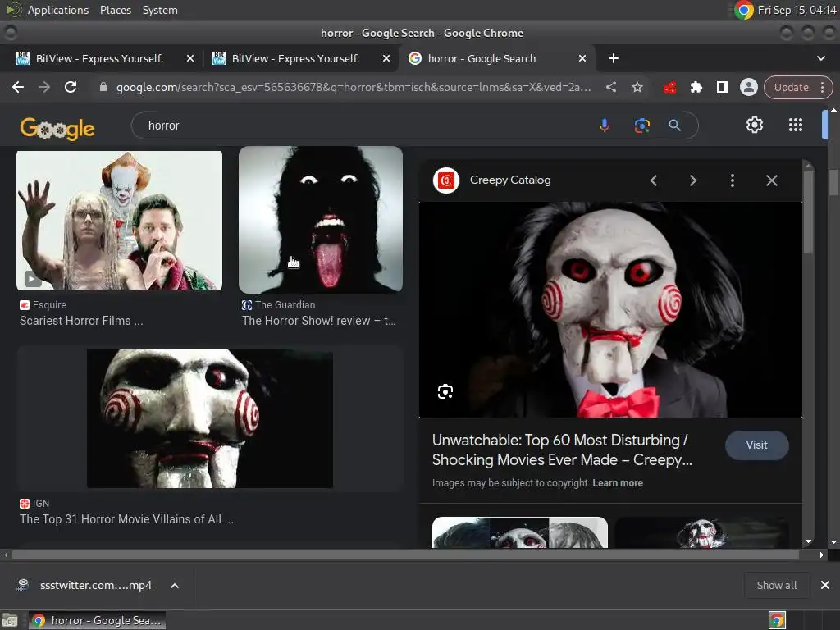The height and width of the screenshot is (630, 840).
Task: Open The Guardian Horror Show review thumbnail
Action: pos(321,220)
